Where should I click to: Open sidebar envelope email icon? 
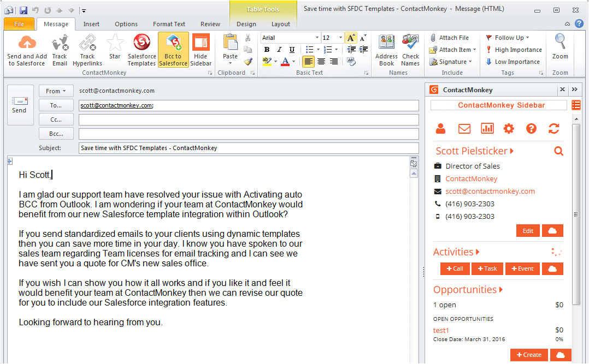(464, 129)
